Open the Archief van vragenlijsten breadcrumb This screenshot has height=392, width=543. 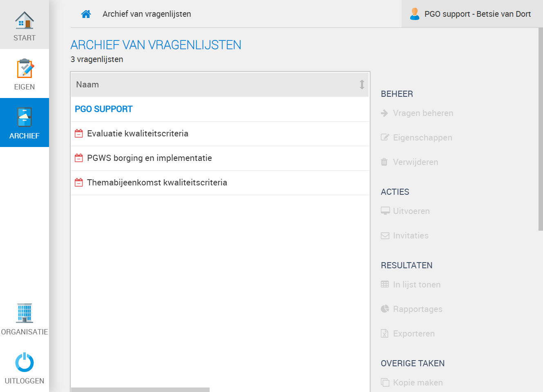pyautogui.click(x=147, y=14)
